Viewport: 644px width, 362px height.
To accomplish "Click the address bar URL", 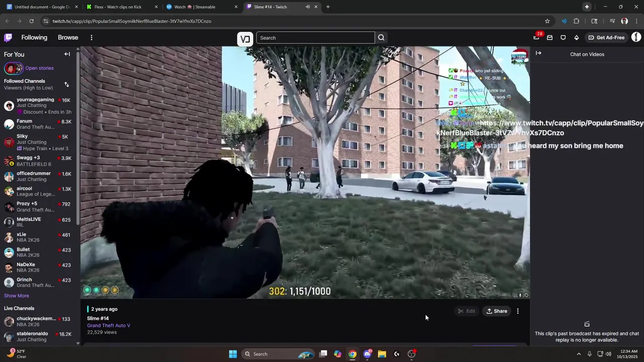I will click(132, 21).
